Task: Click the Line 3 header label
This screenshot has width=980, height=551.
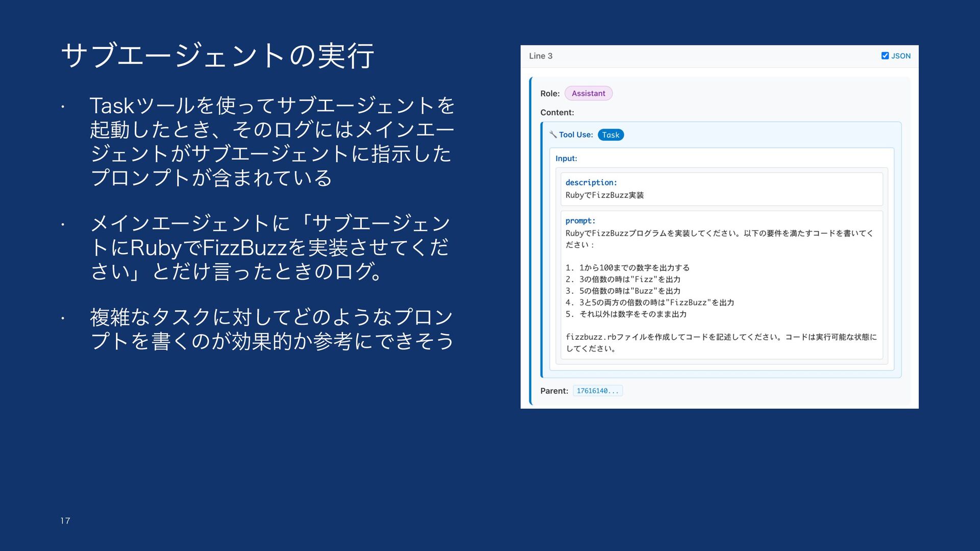Action: (x=541, y=56)
